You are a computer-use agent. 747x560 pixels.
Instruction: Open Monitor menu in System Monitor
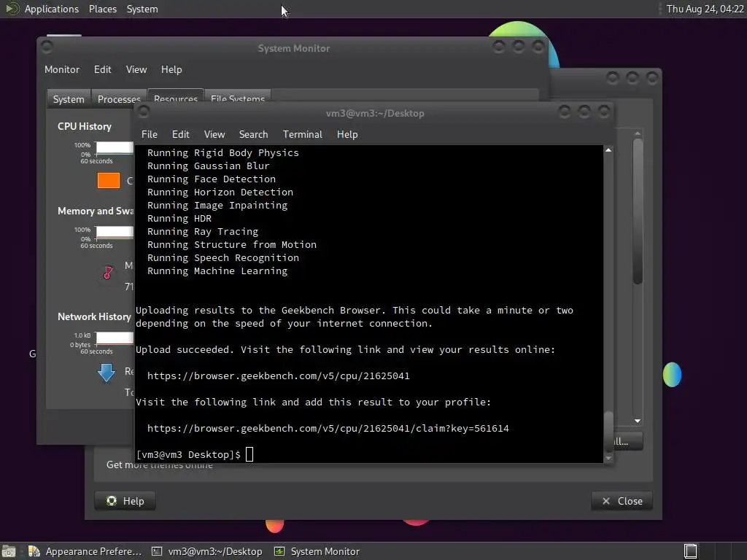point(62,69)
